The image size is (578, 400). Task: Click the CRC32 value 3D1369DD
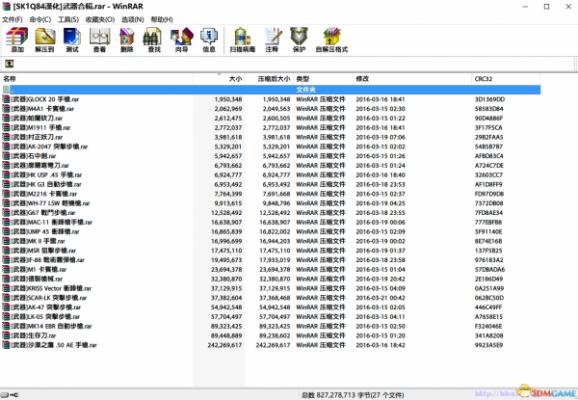point(490,99)
